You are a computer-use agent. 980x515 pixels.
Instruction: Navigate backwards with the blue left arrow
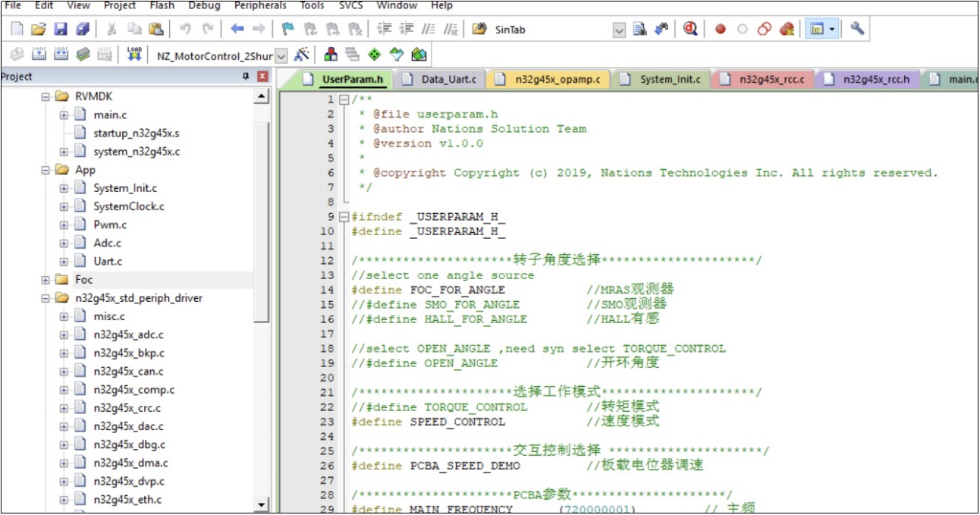click(237, 30)
